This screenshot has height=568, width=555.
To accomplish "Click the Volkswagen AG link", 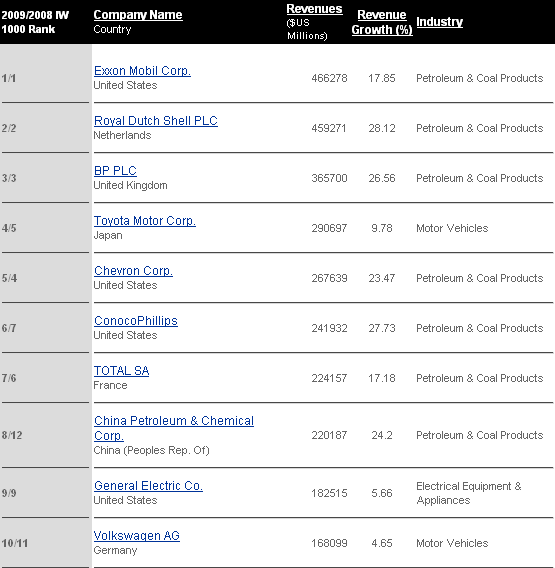I will coord(137,536).
